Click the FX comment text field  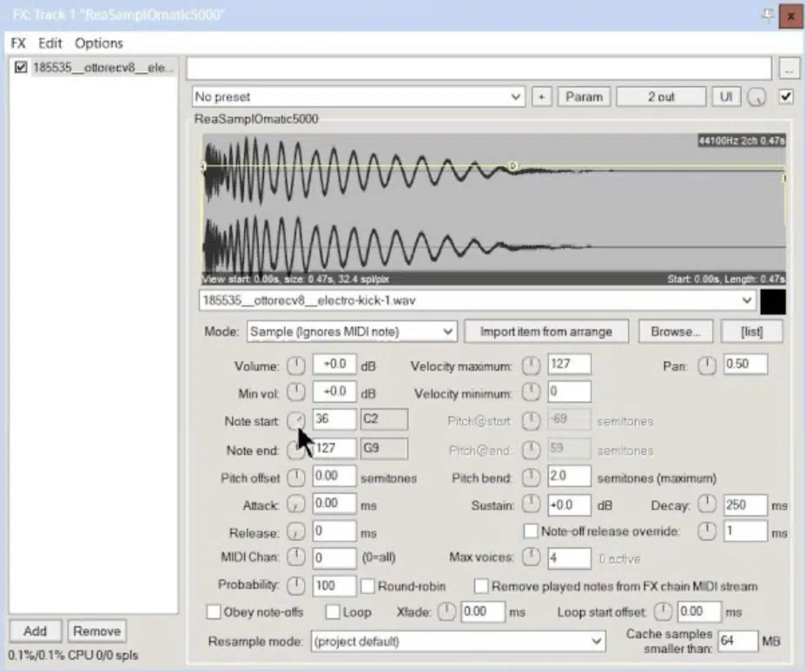479,69
